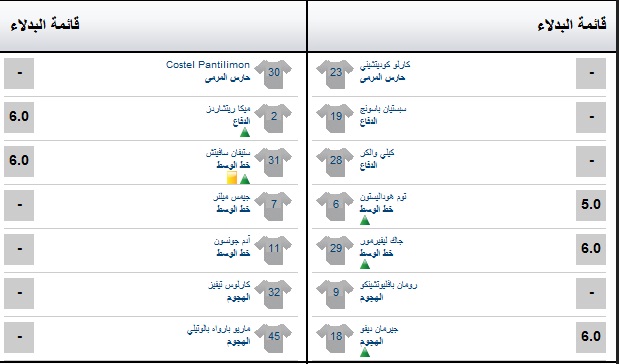619x364 pixels.
Task: Click the yellow card icon under shirt 31
Action: [232, 178]
